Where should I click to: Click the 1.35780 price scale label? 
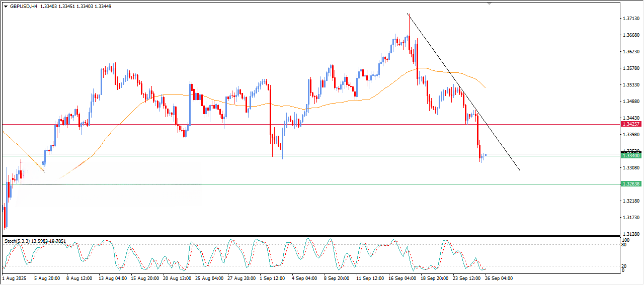(x=630, y=68)
